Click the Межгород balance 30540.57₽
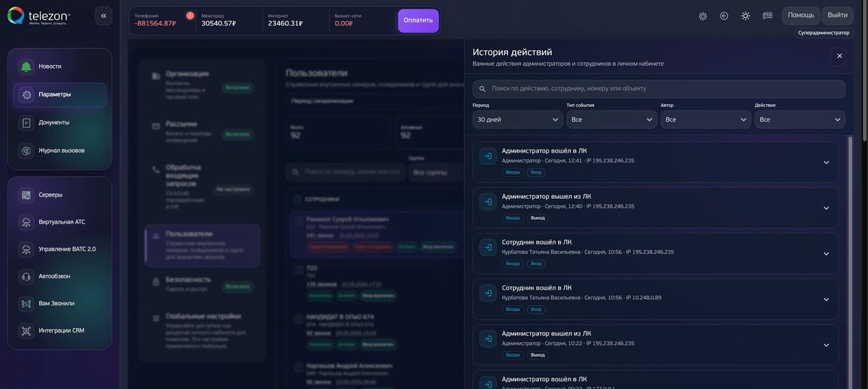 [218, 23]
